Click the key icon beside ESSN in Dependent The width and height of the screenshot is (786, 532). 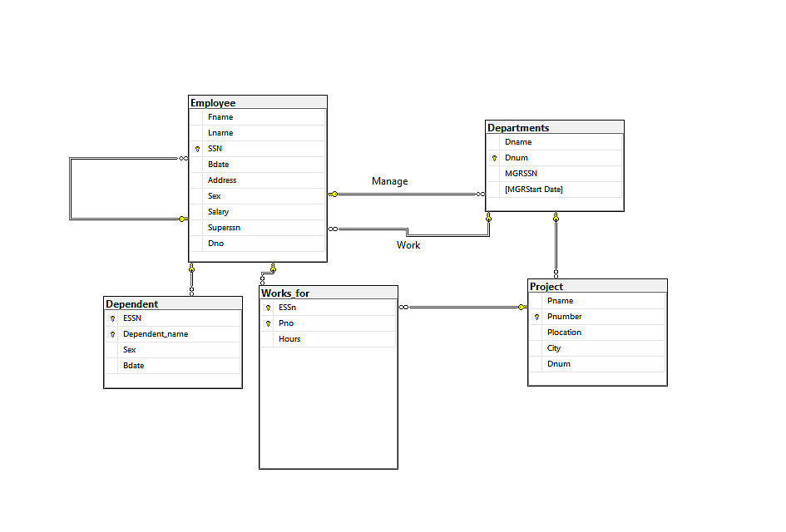pyautogui.click(x=113, y=318)
